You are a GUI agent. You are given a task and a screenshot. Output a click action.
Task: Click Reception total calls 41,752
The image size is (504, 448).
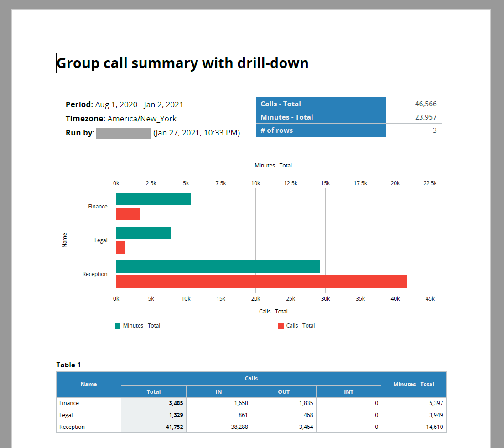[154, 427]
